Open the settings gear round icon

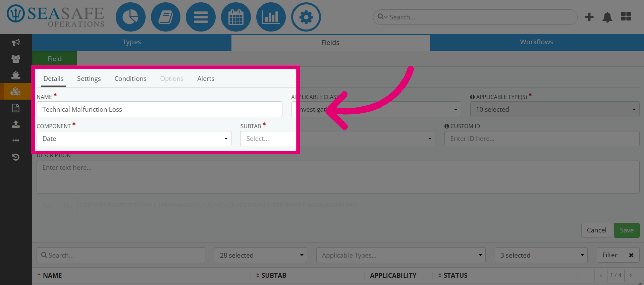[306, 17]
